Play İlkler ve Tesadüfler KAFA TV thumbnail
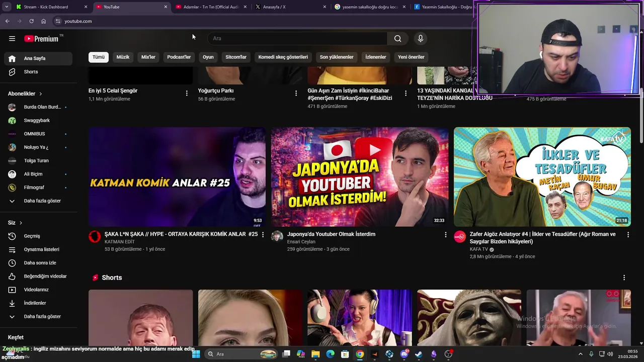Viewport: 644px width, 362px height. (x=542, y=176)
